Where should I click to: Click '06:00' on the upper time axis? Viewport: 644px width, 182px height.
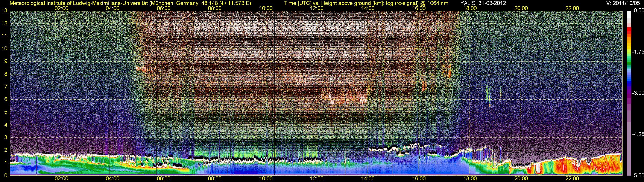[x=164, y=8]
